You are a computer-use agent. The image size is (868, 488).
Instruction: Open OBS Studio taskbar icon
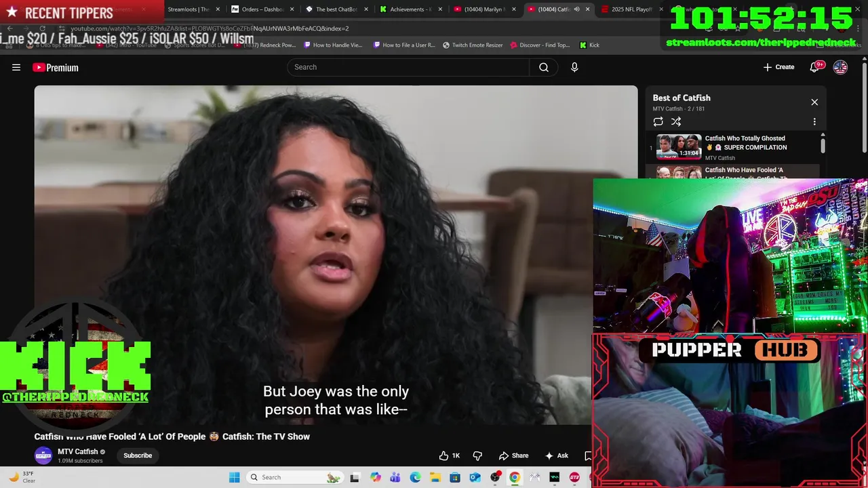(495, 477)
